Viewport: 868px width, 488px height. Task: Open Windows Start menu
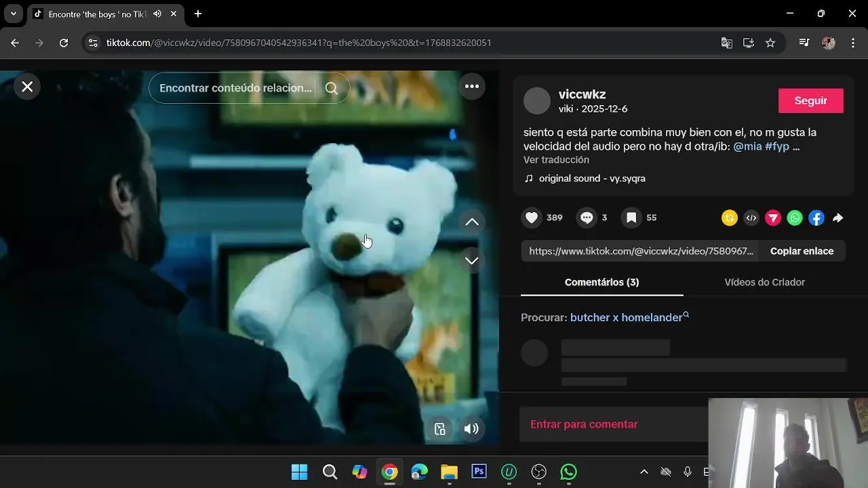[299, 472]
